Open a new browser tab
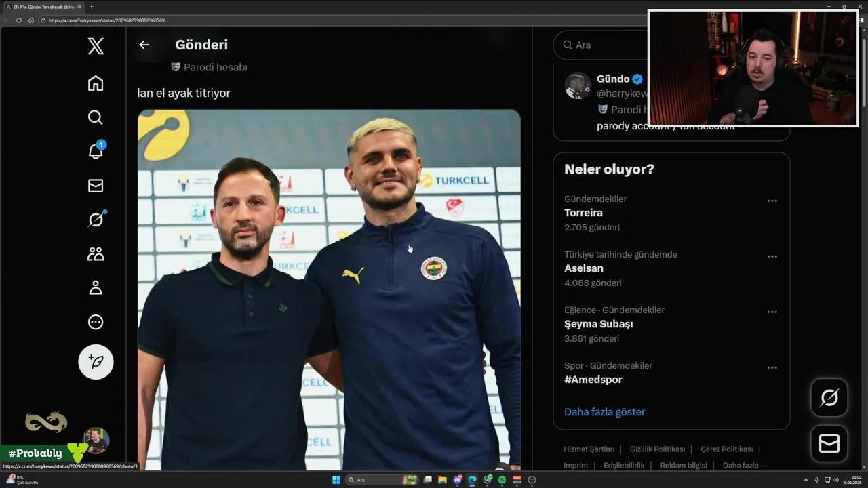Image resolution: width=868 pixels, height=488 pixels. click(x=92, y=7)
